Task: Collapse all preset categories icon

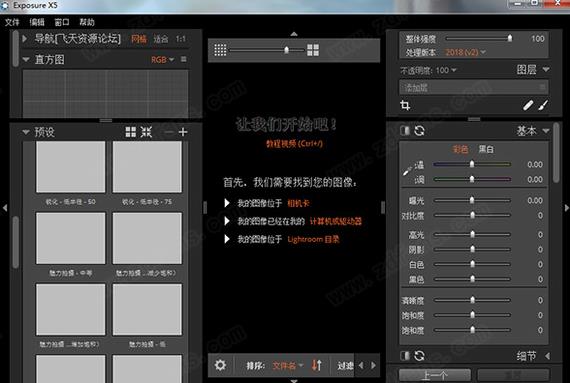Action: click(146, 132)
